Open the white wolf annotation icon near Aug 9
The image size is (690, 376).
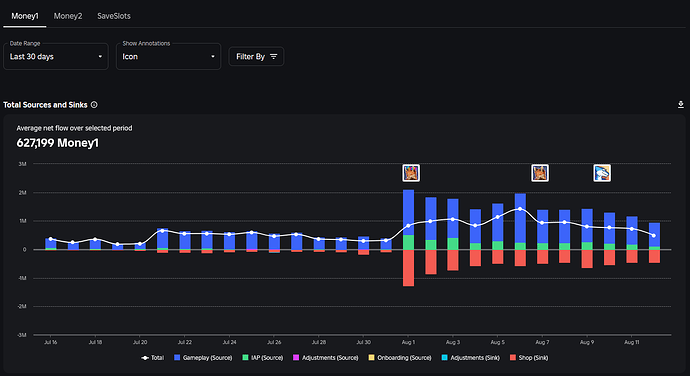[602, 173]
